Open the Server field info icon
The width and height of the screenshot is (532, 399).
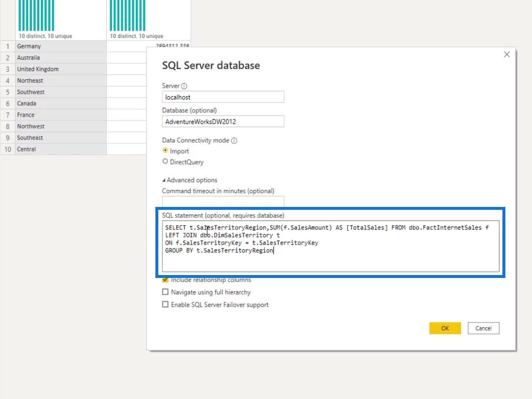click(184, 86)
